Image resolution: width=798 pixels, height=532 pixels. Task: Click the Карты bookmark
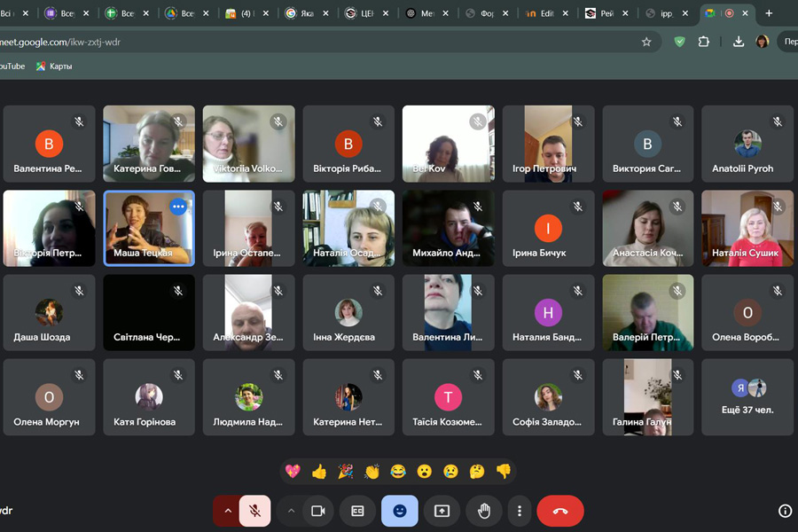coord(54,66)
